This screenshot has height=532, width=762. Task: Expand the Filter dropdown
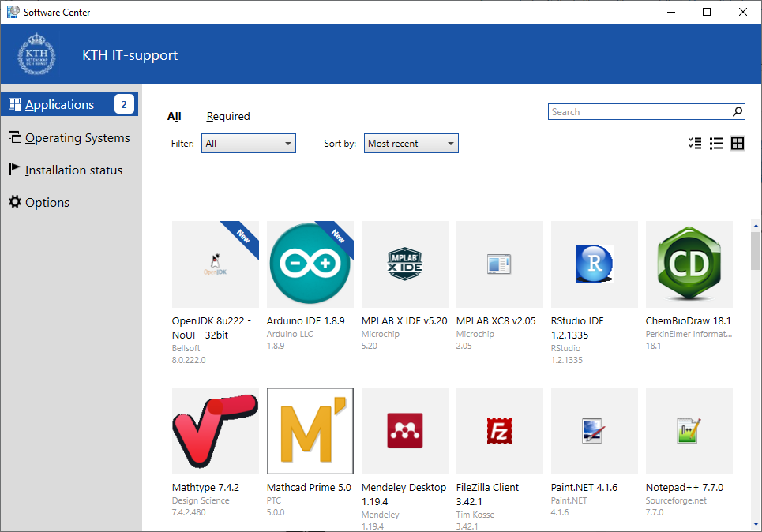(248, 144)
